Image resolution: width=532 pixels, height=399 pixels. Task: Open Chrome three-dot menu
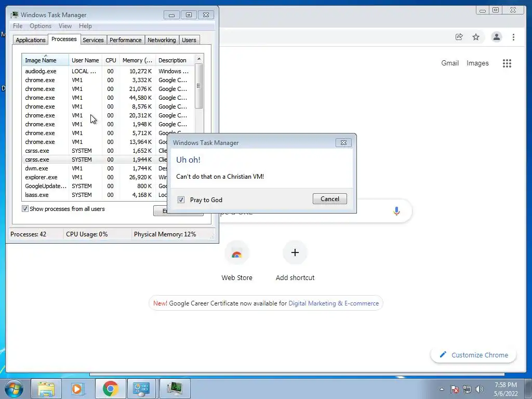coord(513,37)
